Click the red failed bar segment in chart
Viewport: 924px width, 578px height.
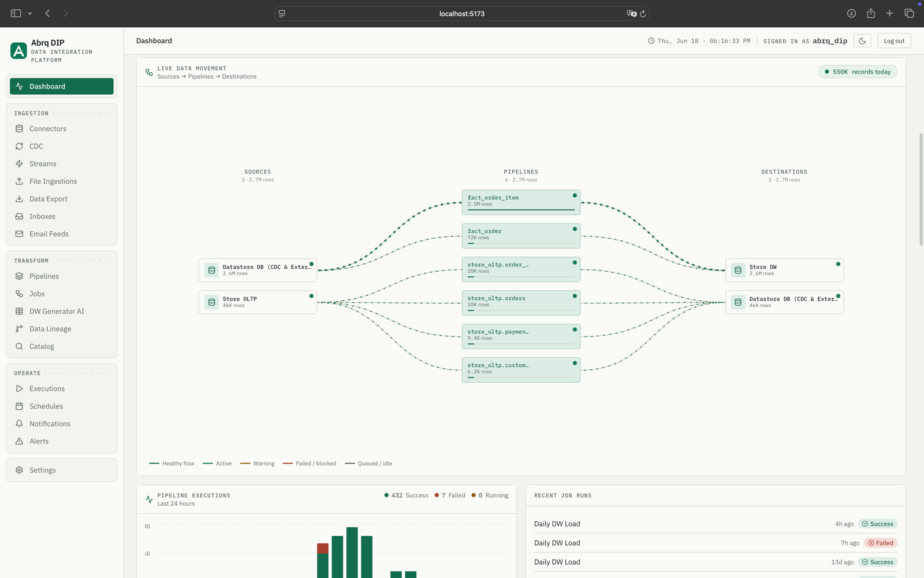click(323, 549)
